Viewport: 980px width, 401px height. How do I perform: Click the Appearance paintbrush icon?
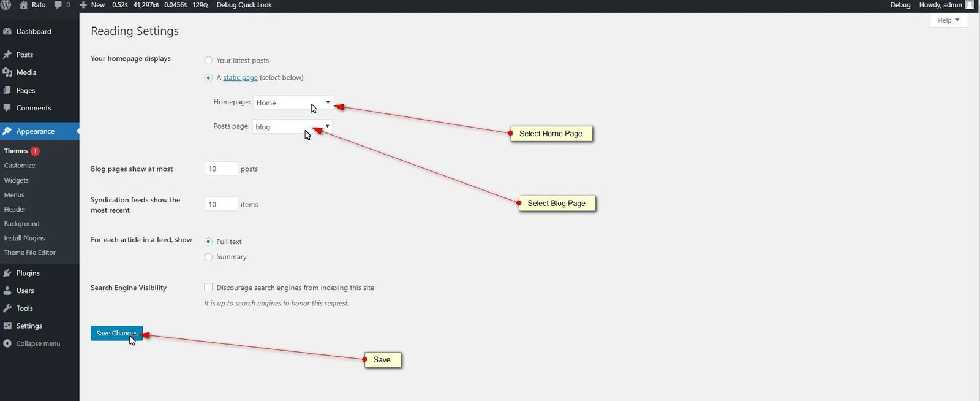coord(7,131)
